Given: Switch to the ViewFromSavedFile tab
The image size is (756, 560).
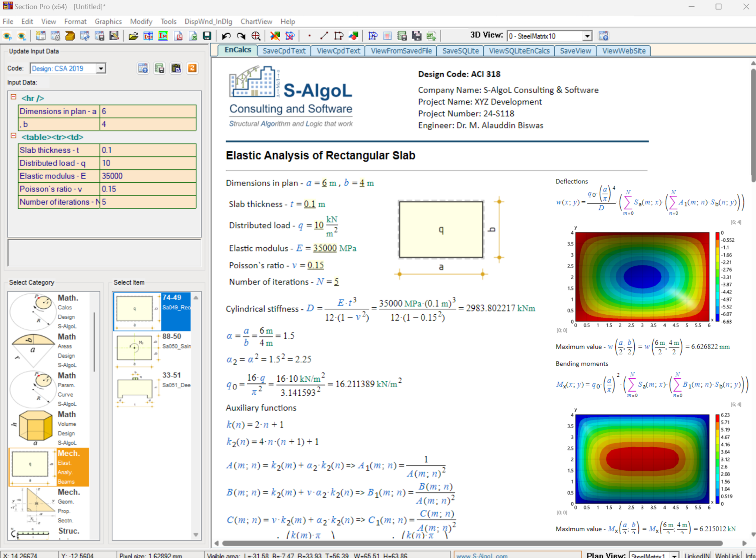Looking at the screenshot, I should (x=401, y=51).
